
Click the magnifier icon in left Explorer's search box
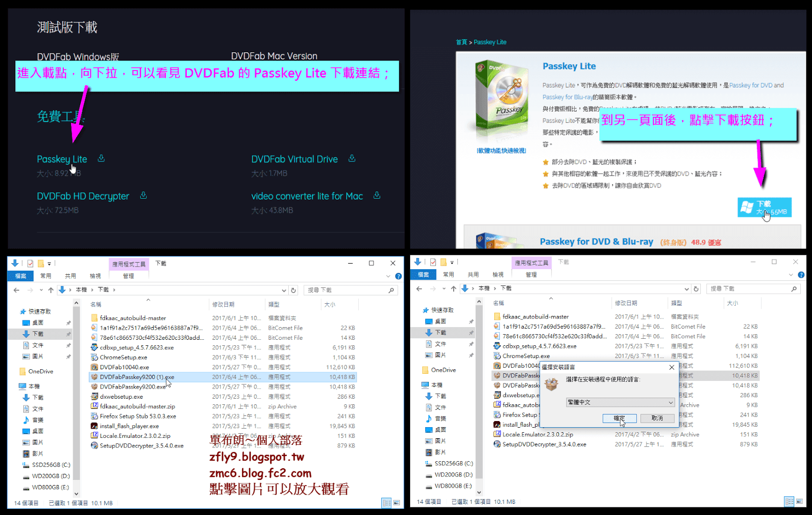(391, 290)
